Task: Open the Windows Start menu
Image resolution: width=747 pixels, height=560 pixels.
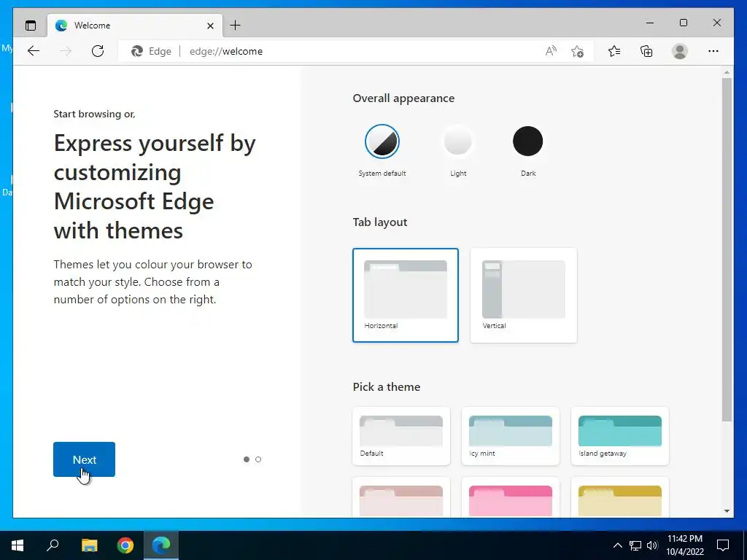Action: point(18,545)
